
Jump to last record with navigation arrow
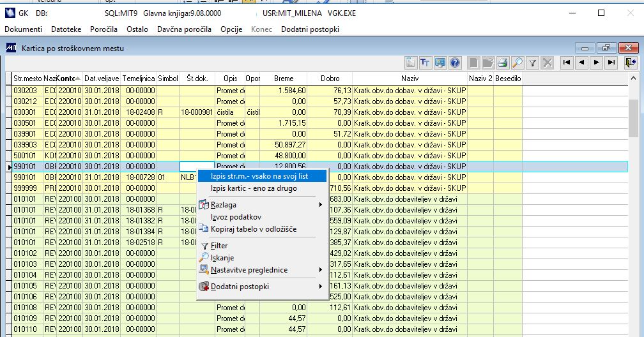tap(611, 63)
